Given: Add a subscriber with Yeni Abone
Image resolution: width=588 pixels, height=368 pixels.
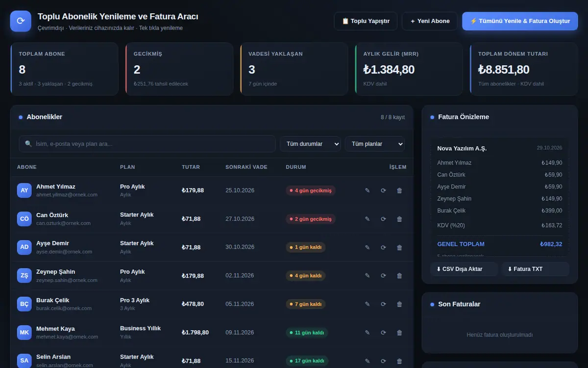Looking at the screenshot, I should coord(430,21).
